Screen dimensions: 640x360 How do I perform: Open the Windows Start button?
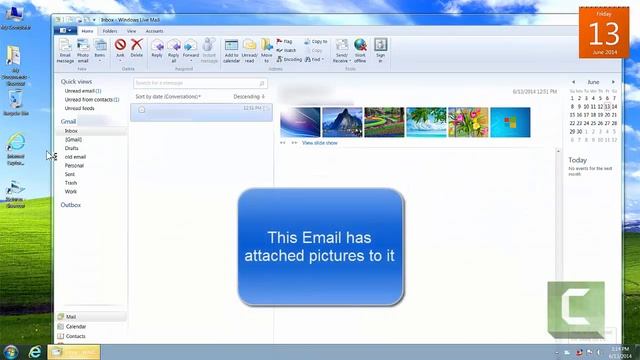pyautogui.click(x=11, y=352)
